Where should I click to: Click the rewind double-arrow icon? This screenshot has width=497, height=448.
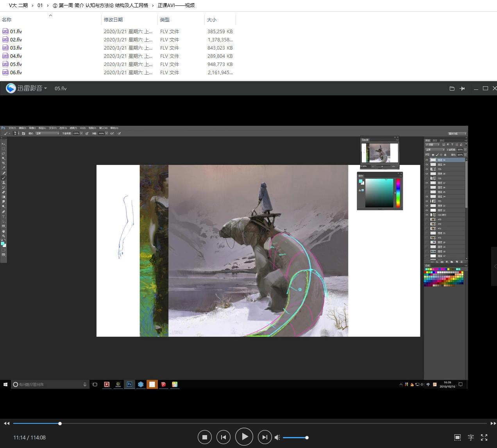pos(7,423)
